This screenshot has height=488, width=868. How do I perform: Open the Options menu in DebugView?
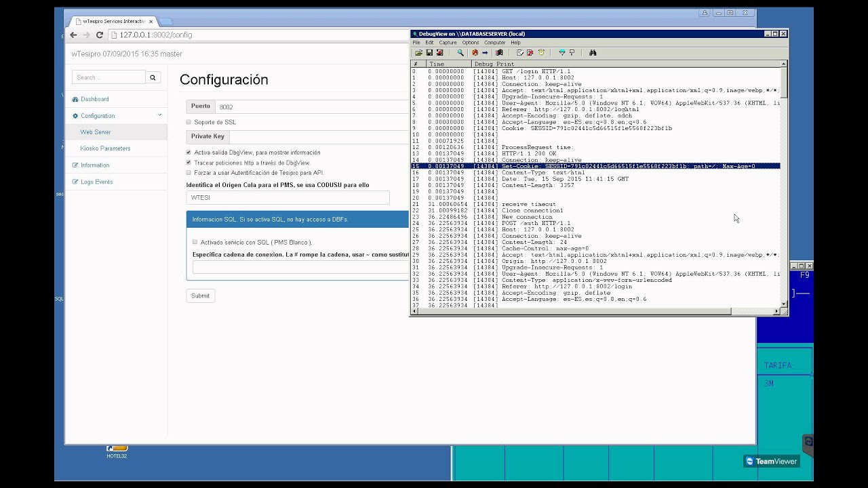(471, 43)
